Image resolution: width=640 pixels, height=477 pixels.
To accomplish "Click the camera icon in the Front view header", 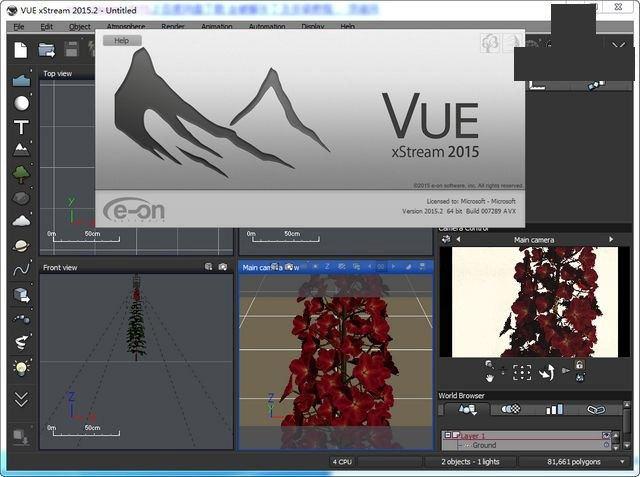I will click(222, 266).
